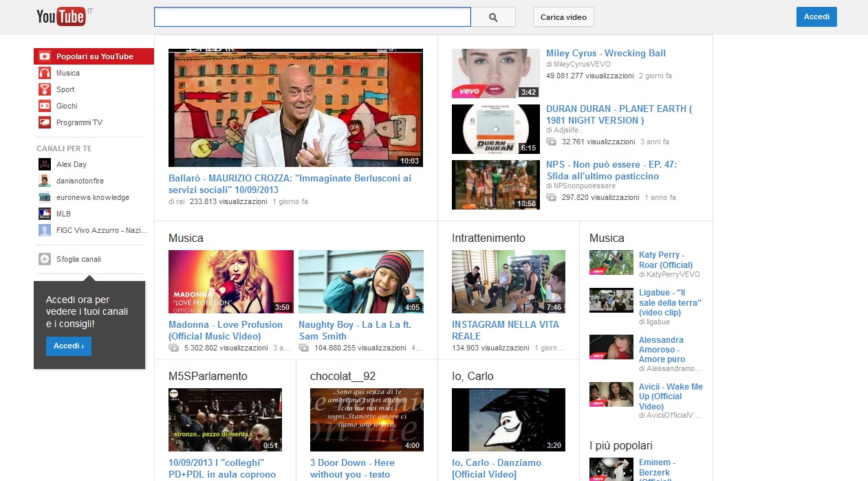The height and width of the screenshot is (481, 868).
Task: Open the Programmi TV icon
Action: pos(44,122)
